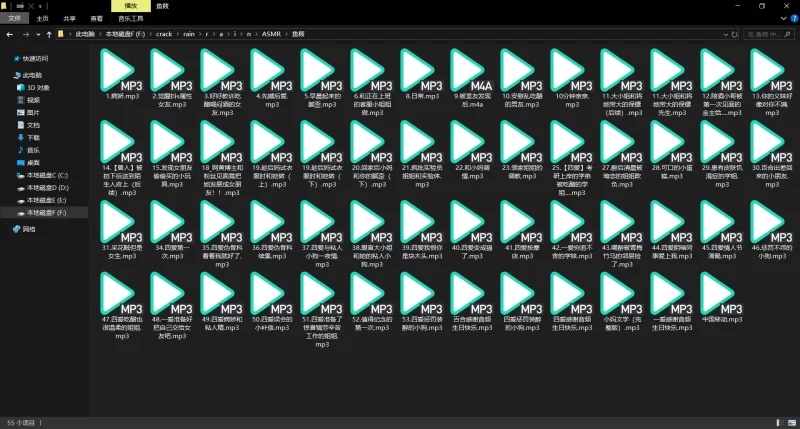The width and height of the screenshot is (800, 429).
Task: Select the MP3 file numbered 22
Action: [472, 150]
